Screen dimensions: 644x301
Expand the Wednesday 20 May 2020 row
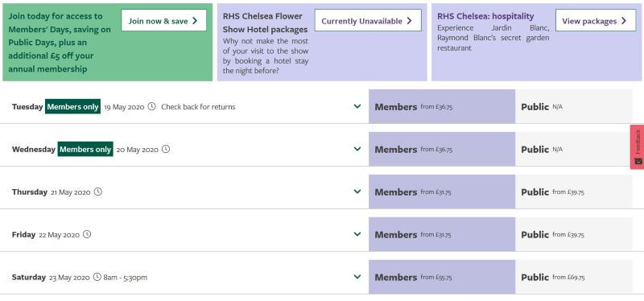(x=357, y=149)
